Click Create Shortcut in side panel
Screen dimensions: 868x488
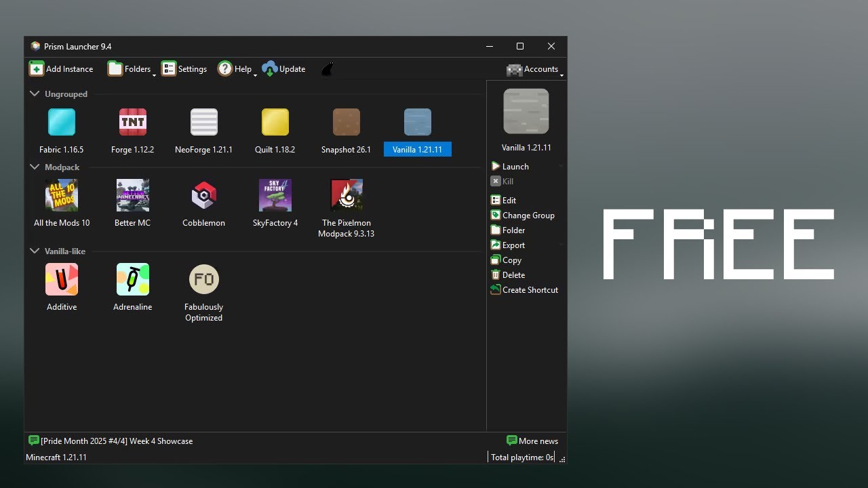524,289
